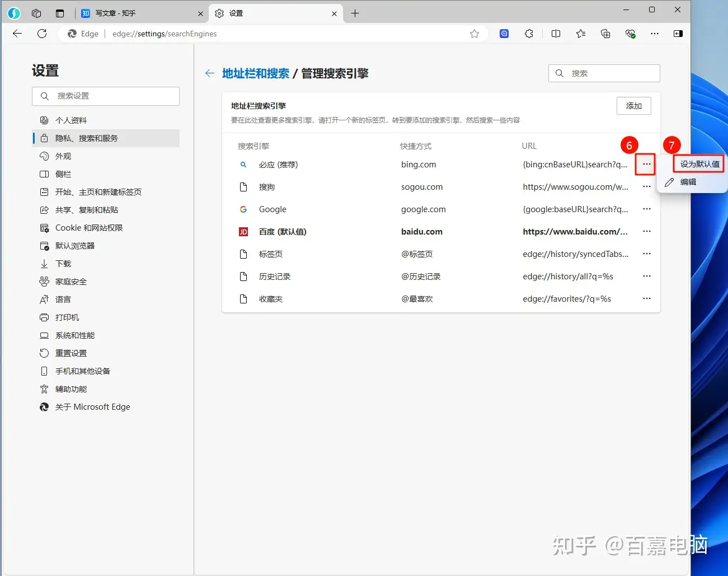Open Collections icon in toolbar
Screen dimensions: 728x576
[x=605, y=34]
